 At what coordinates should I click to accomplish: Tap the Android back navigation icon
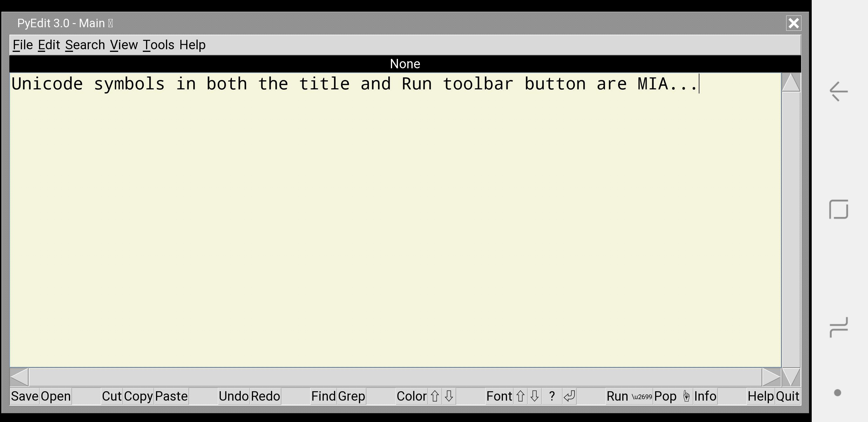[838, 91]
